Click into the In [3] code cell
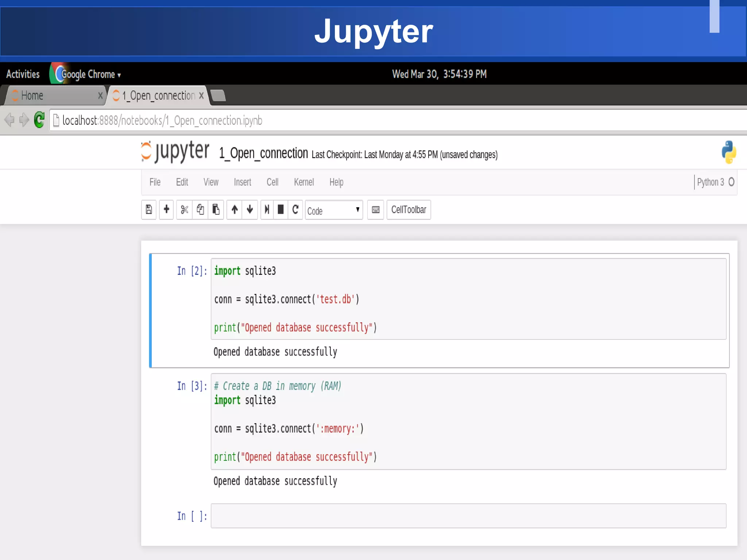 tap(468, 421)
